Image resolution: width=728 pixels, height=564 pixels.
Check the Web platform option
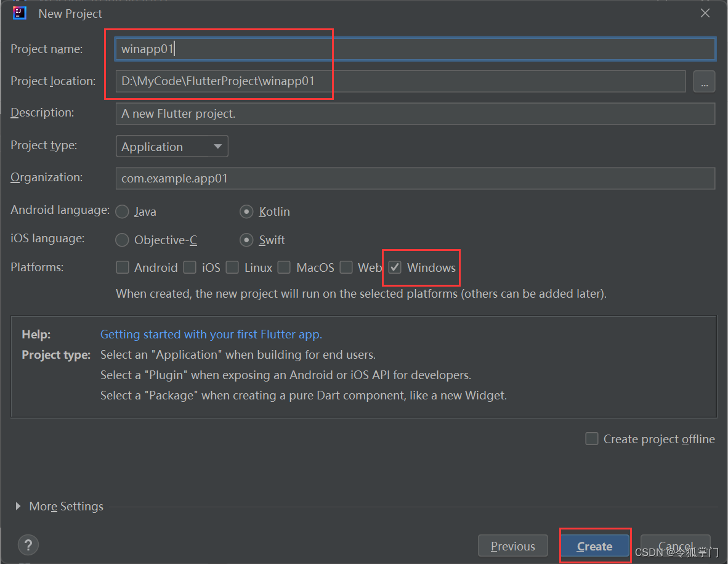pos(346,268)
